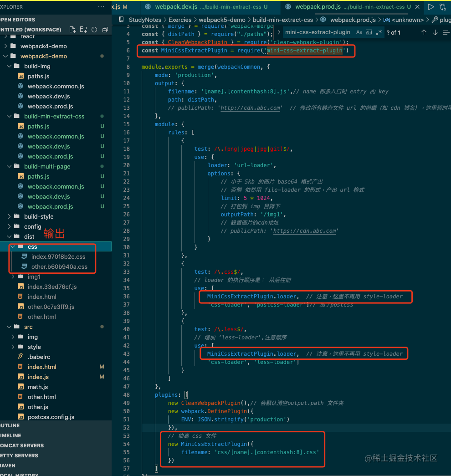Image resolution: width=451 pixels, height=476 pixels.
Task: Expand the build-style folder
Action: [x=39, y=216]
